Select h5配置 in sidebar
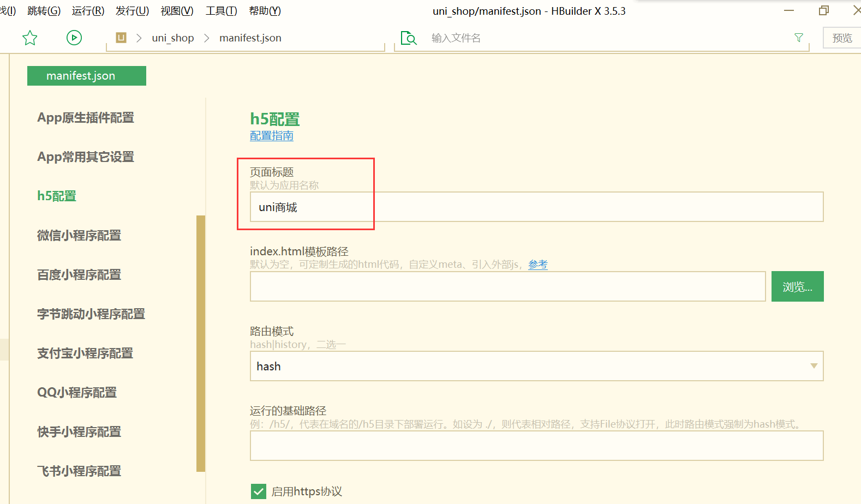Image resolution: width=861 pixels, height=504 pixels. (x=57, y=196)
